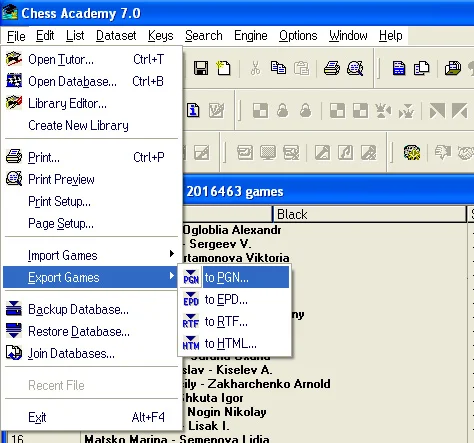Viewport: 474px width, 443px height.
Task: Select the Nogin Nikolay game row
Action: pyautogui.click(x=227, y=412)
